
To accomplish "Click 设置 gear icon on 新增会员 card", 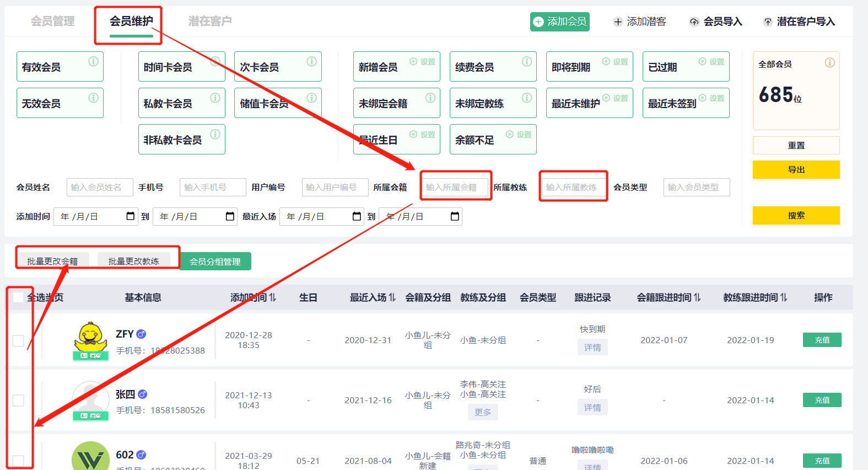I will [413, 62].
